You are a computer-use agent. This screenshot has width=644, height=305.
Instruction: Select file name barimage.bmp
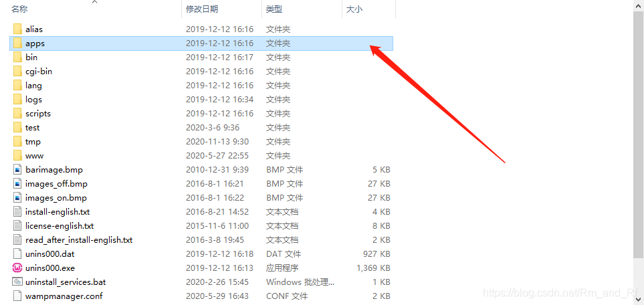[x=54, y=169]
